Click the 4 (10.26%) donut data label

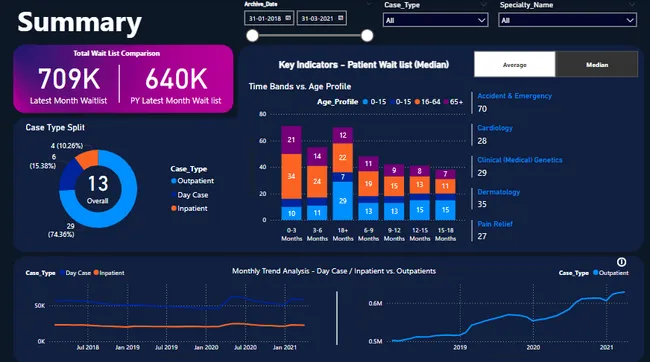point(67,146)
